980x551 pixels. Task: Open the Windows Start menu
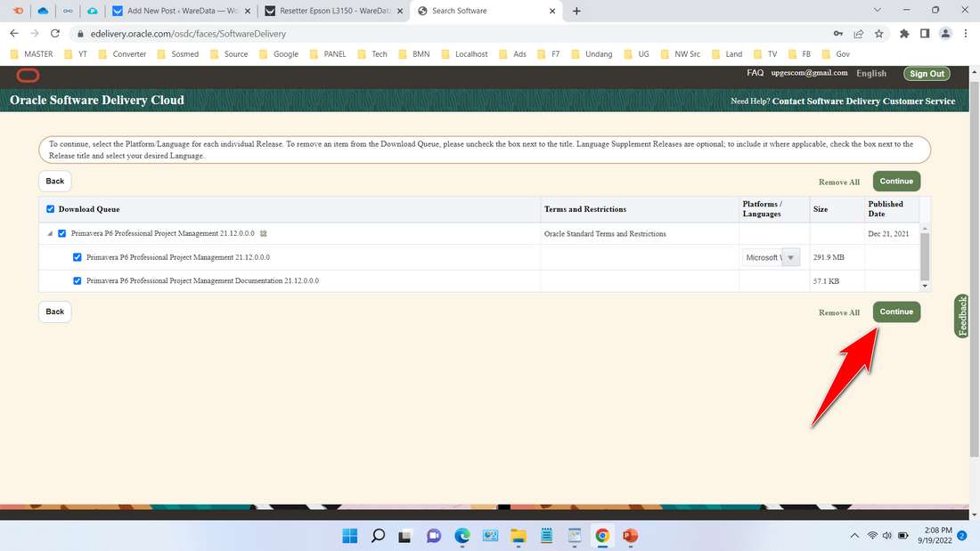point(349,536)
